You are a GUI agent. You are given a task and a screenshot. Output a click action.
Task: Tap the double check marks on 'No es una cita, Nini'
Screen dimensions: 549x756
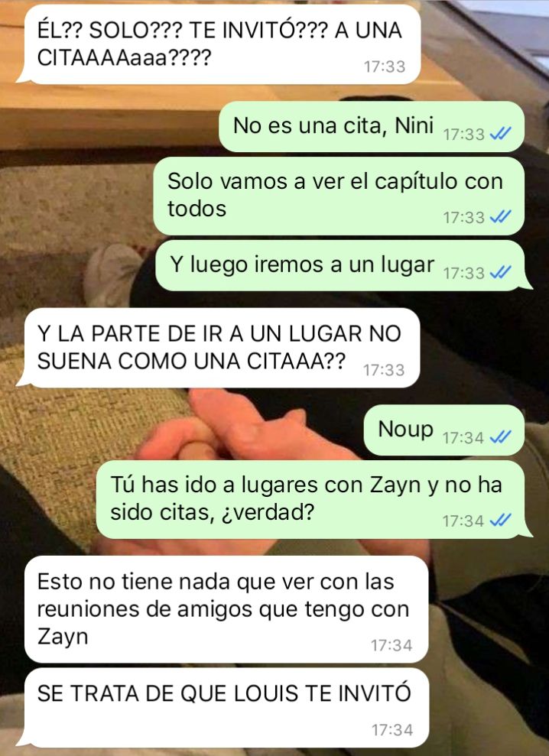click(500, 134)
